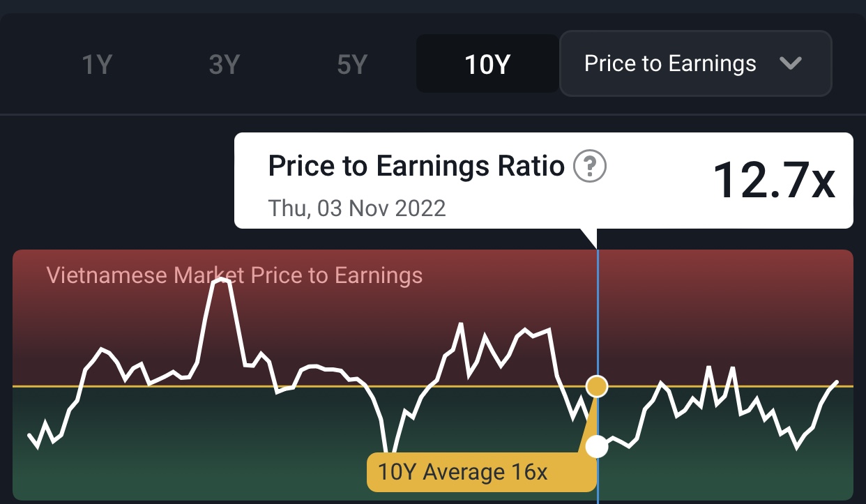
Task: Click the gold average marker dot
Action: click(597, 385)
